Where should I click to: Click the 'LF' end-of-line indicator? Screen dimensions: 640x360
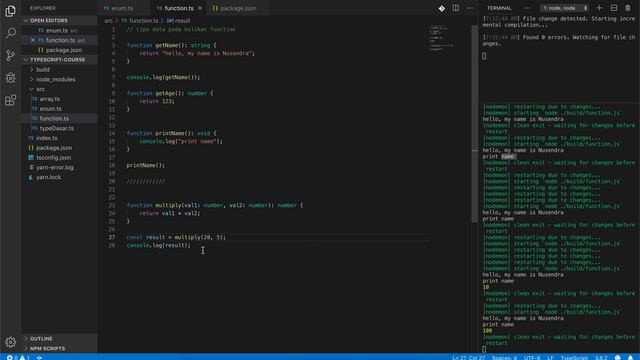[550, 358]
